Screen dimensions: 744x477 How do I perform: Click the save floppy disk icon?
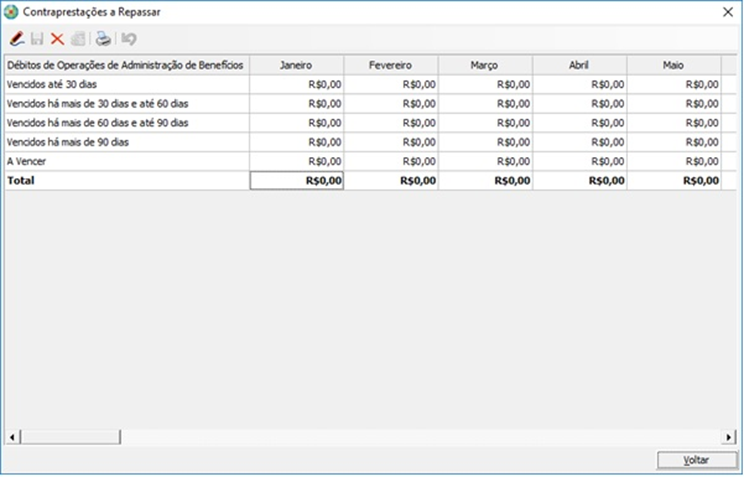pyautogui.click(x=37, y=39)
